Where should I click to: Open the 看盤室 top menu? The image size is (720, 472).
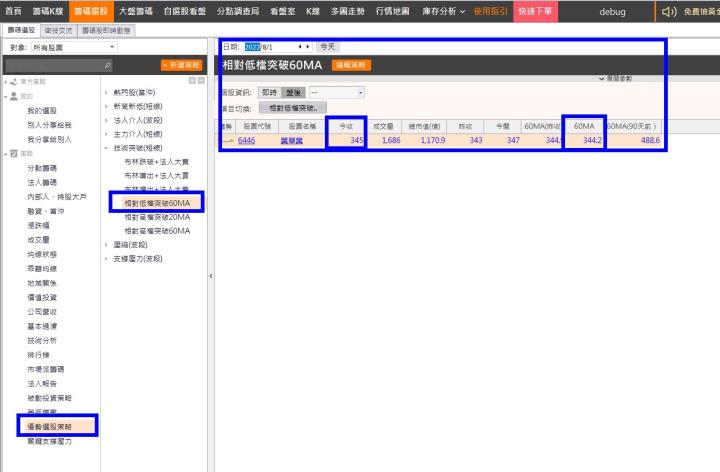pyautogui.click(x=282, y=11)
